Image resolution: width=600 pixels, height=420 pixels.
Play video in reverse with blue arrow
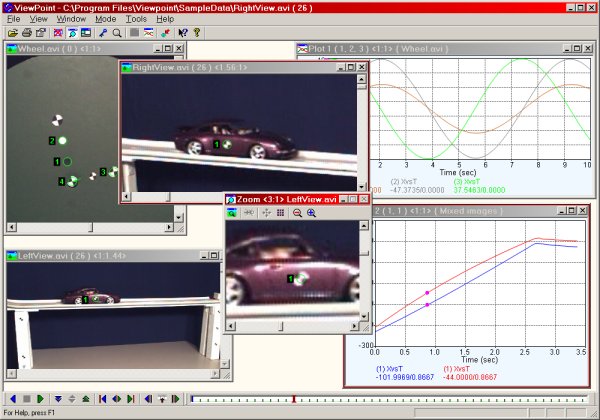pos(11,399)
